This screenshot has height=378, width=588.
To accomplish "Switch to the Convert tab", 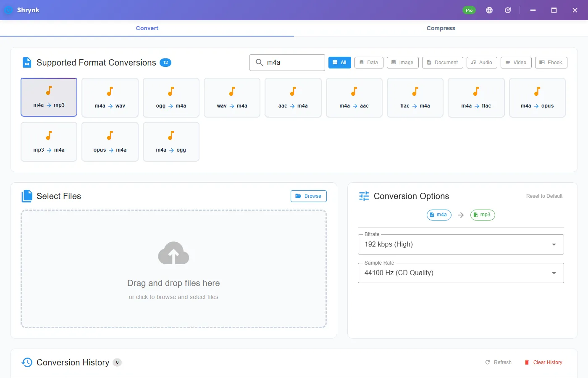I will tap(147, 28).
